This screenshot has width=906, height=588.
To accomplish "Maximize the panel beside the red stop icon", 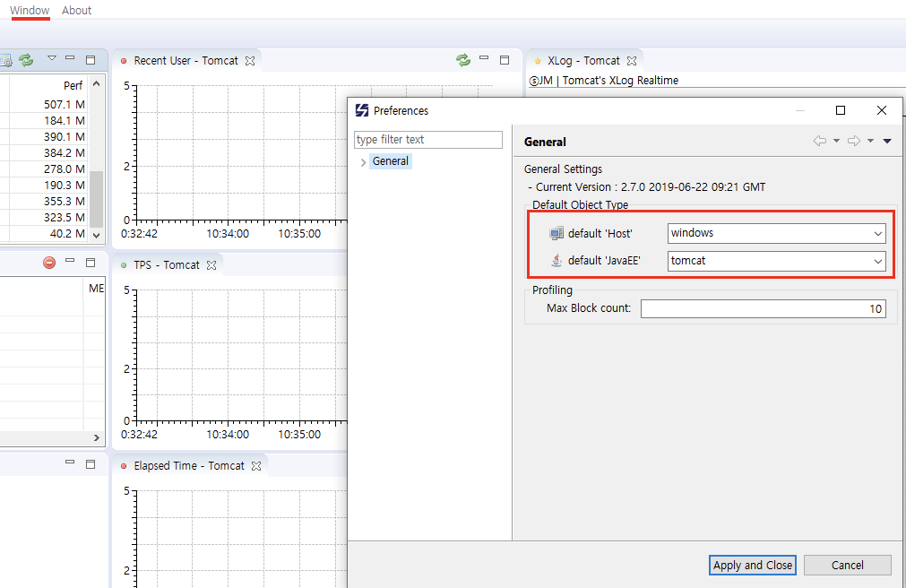I will [91, 263].
